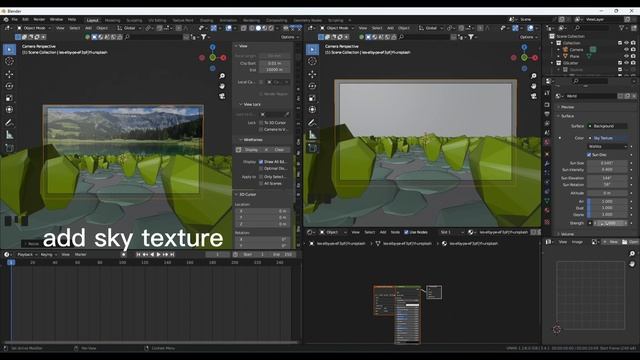
Task: Enable the All Scenes checkbox
Action: click(261, 183)
